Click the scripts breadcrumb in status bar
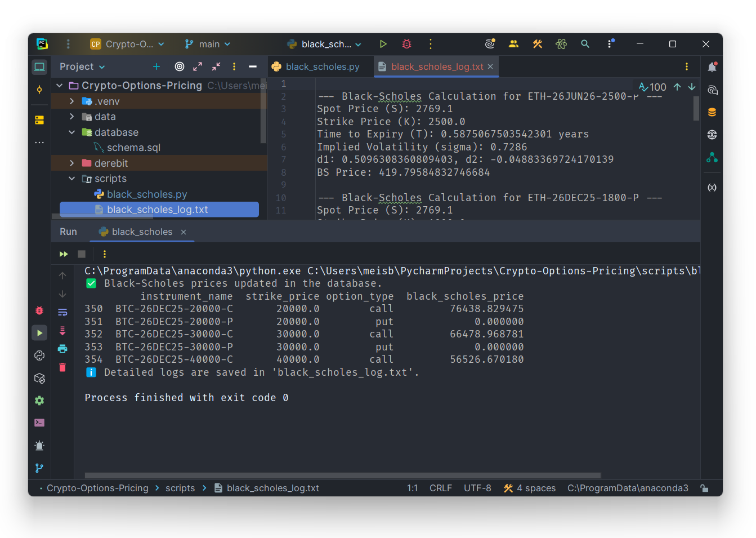This screenshot has width=756, height=538. click(x=180, y=488)
